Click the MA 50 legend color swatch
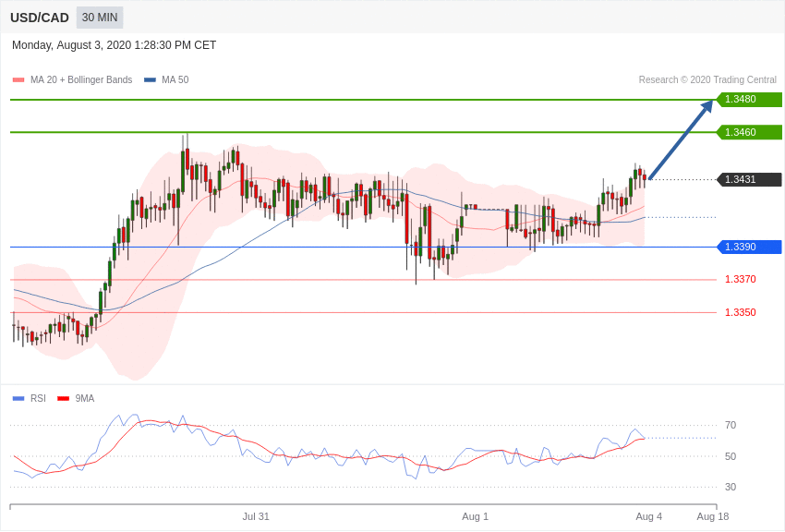Viewport: 785px width, 532px height. pyautogui.click(x=150, y=80)
